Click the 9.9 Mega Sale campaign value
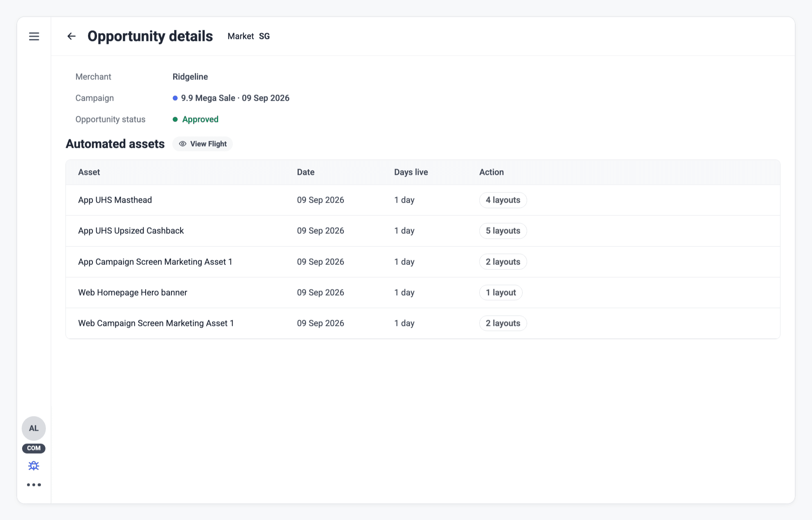812x520 pixels. click(231, 98)
